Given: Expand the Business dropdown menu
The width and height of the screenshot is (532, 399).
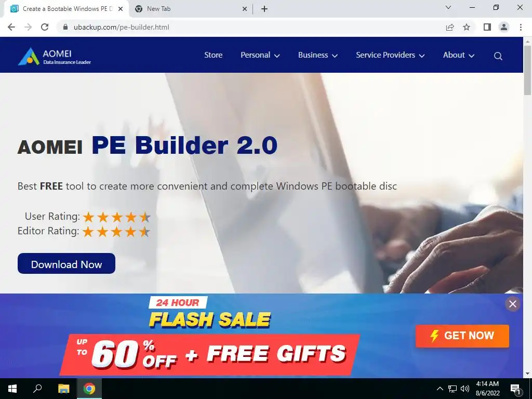Looking at the screenshot, I should 318,55.
